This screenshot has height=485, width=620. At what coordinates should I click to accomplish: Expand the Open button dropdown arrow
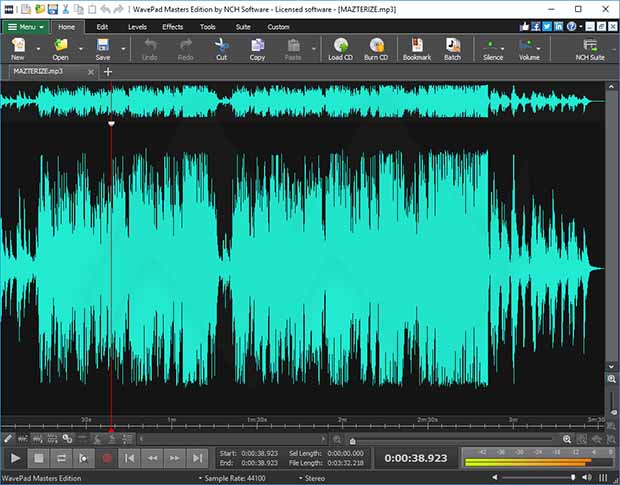click(x=81, y=49)
